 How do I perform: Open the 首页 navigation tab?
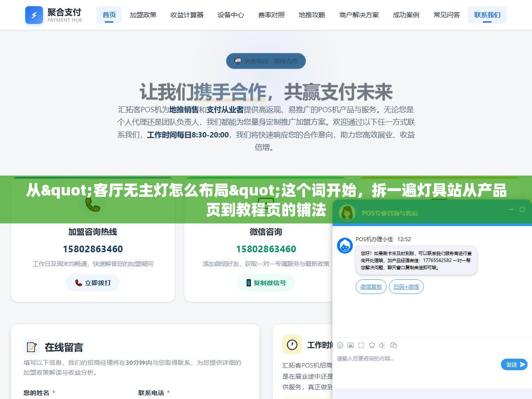[x=109, y=15]
